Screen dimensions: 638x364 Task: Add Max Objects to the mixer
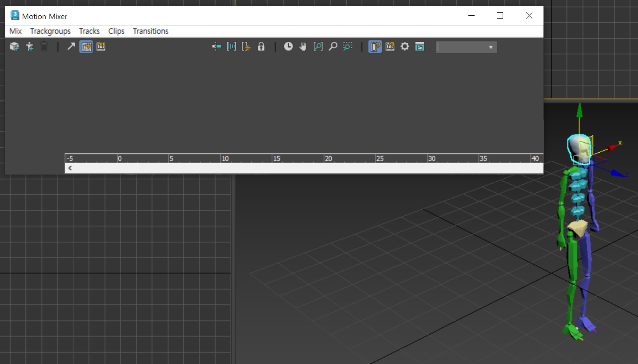pyautogui.click(x=14, y=46)
